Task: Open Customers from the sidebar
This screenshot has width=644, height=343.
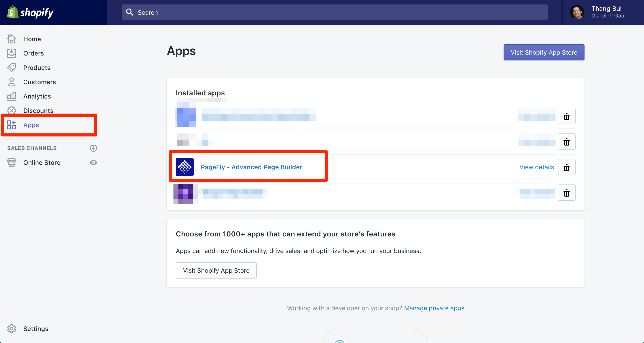Action: pos(40,82)
